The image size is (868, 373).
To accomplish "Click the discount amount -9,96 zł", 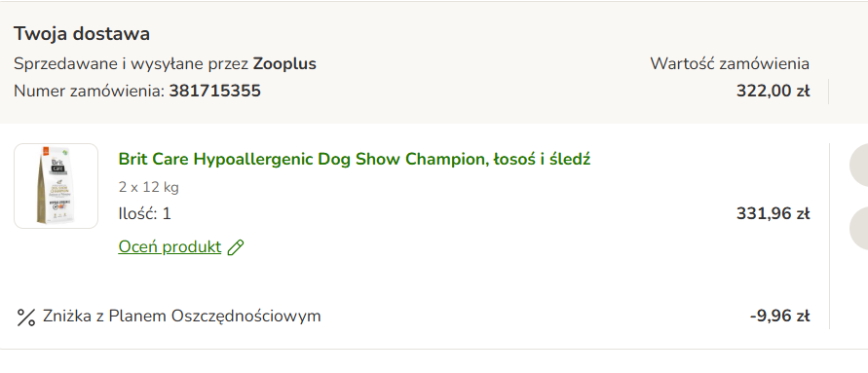I will coord(779,317).
